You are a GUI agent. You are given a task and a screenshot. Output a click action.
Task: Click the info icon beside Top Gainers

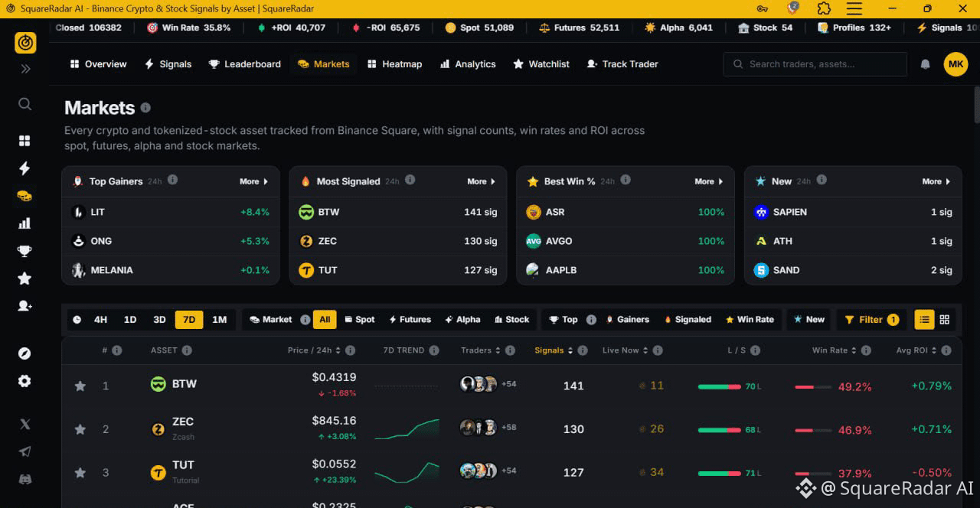[x=172, y=180]
